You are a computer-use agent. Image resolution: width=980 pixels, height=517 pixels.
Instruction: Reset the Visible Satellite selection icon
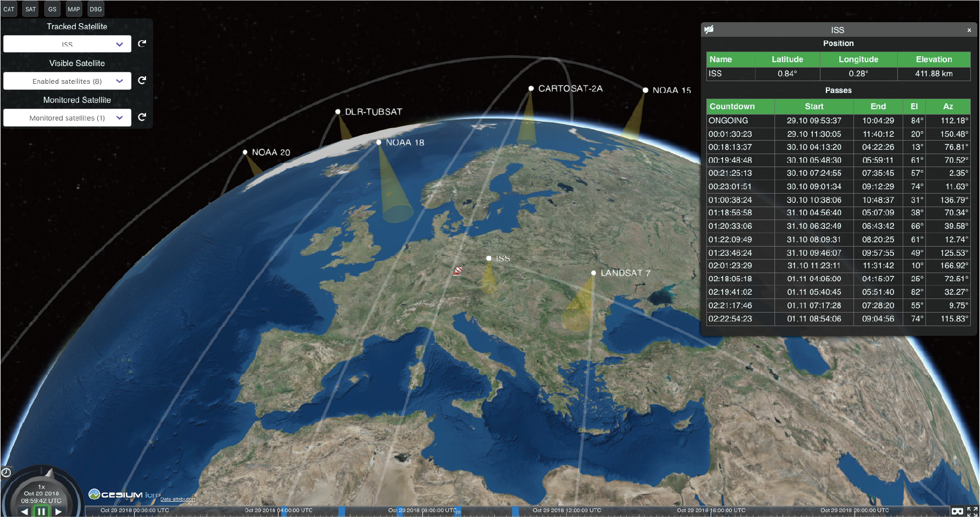(x=142, y=81)
